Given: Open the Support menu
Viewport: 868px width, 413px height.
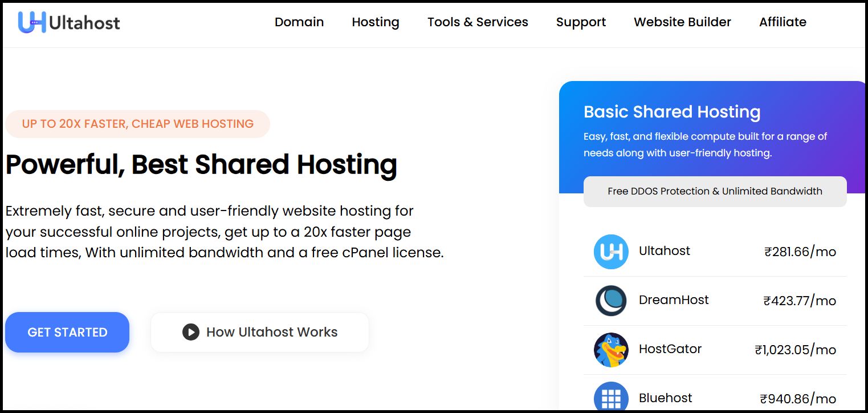Looking at the screenshot, I should 581,22.
